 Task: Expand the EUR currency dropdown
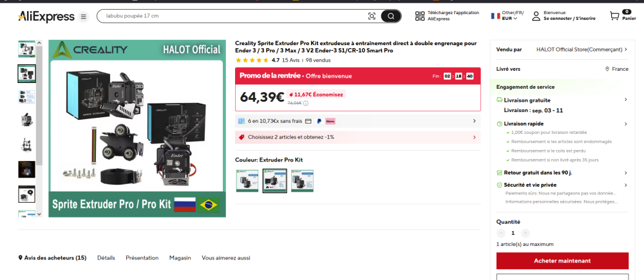(509, 19)
